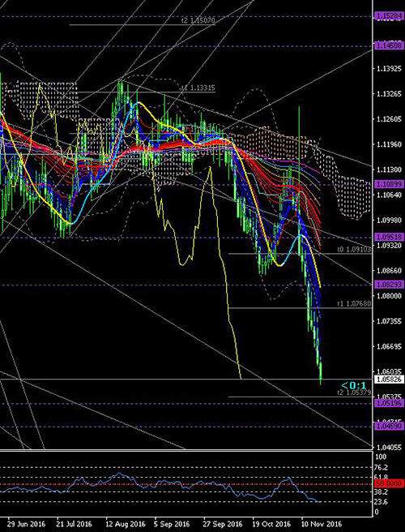
Task: Click the t2 1.05379 target text
Action: click(x=355, y=393)
